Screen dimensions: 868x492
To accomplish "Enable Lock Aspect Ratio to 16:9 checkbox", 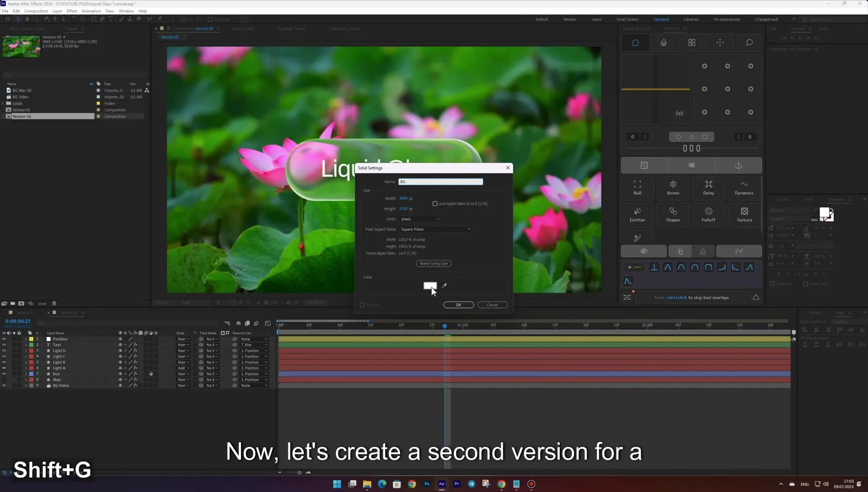I will [435, 204].
